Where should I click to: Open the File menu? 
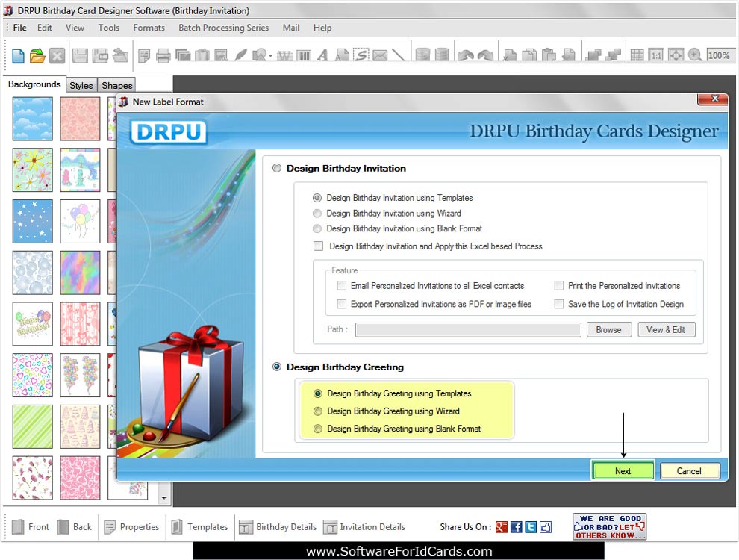click(20, 28)
